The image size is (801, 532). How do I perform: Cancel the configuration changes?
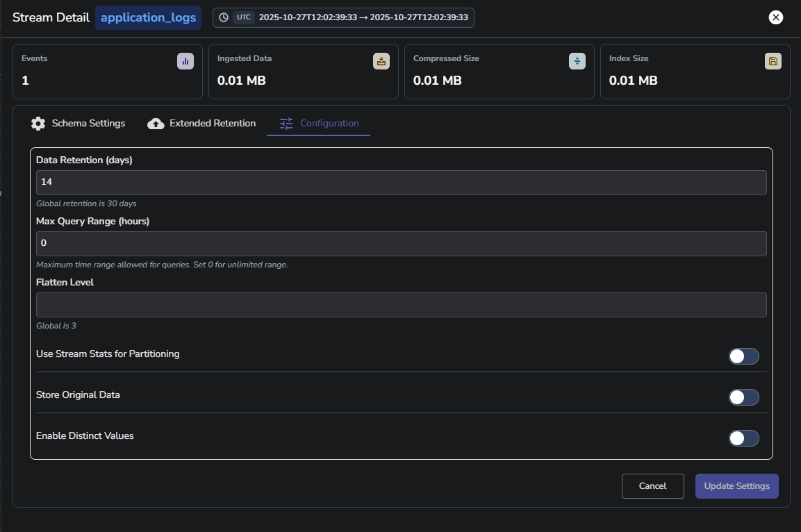tap(652, 485)
